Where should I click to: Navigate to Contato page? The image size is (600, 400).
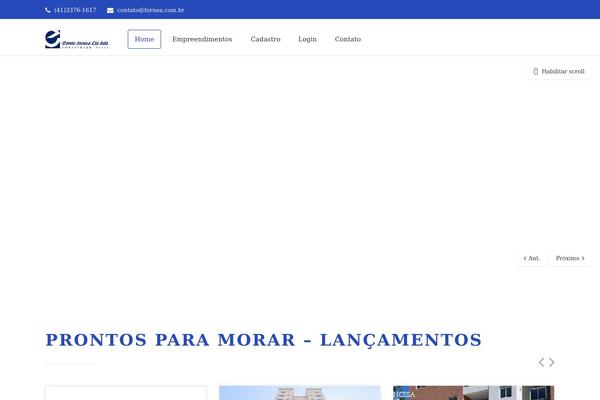pos(348,39)
